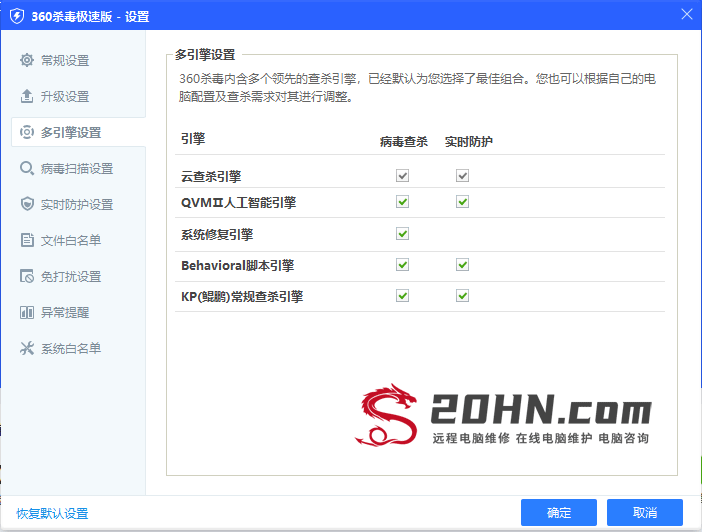Disable KP(鲲鹏)常规查杀引擎 实时防护 checkbox
This screenshot has height=532, width=702.
(x=462, y=296)
